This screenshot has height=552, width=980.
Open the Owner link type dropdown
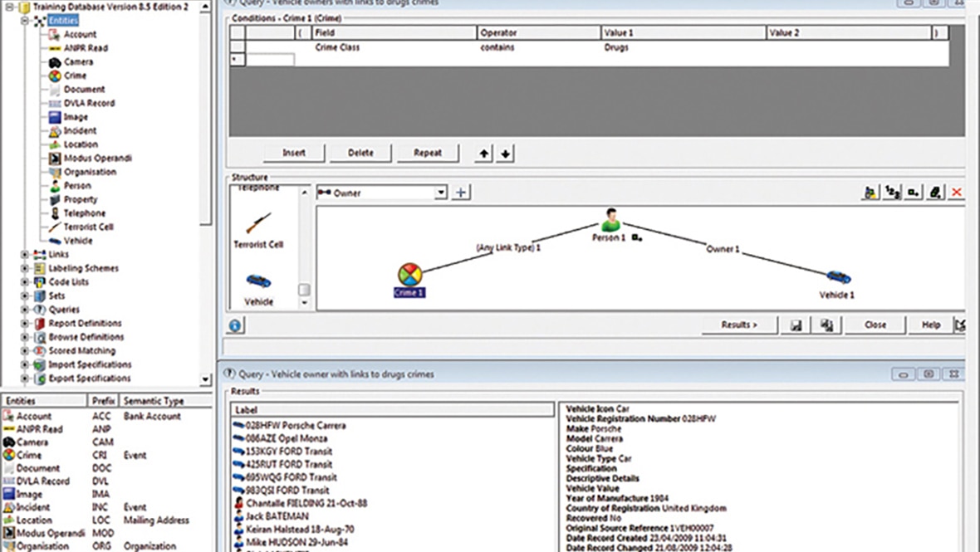pyautogui.click(x=440, y=193)
